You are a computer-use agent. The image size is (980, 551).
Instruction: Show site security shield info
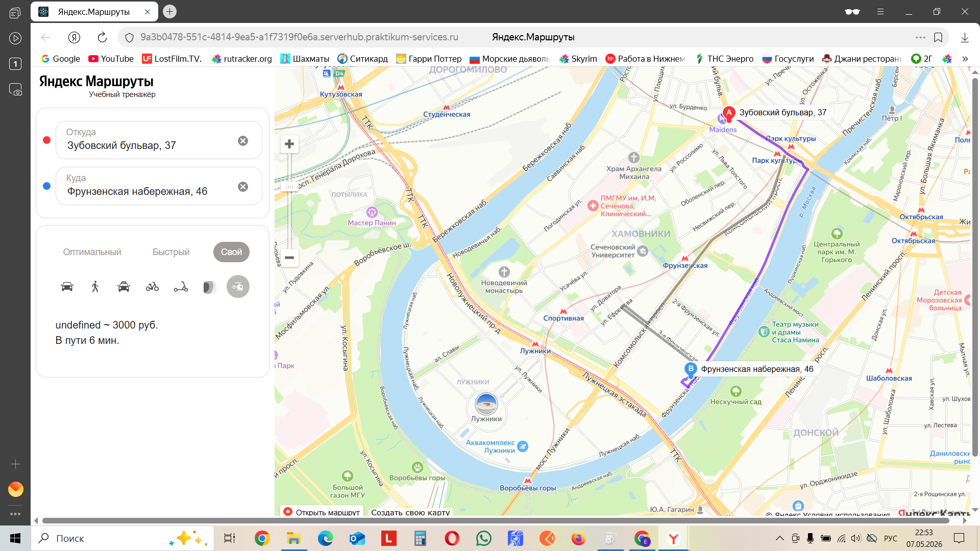click(x=130, y=37)
